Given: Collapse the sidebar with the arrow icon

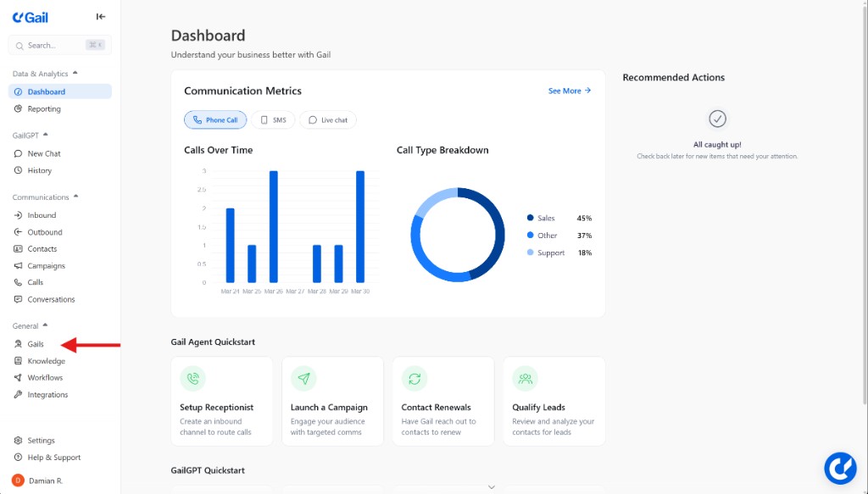Looking at the screenshot, I should coord(101,16).
